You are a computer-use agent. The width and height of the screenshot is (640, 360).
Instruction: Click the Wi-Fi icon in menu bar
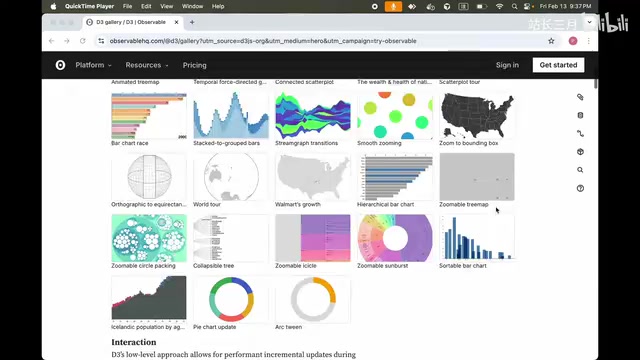tap(499, 6)
